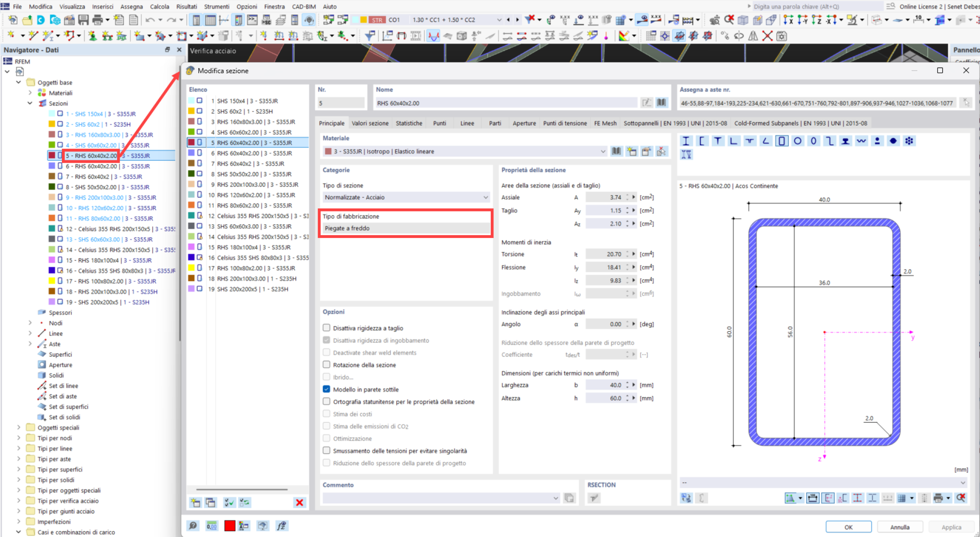Viewport: 980px width, 537px height.
Task: Click the print icon under section preview
Action: pyautogui.click(x=938, y=498)
